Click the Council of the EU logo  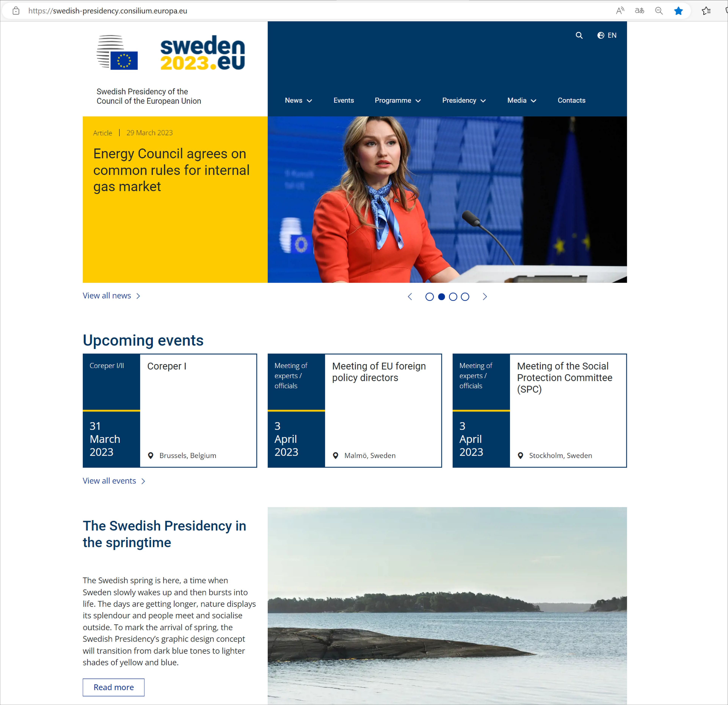pos(117,52)
